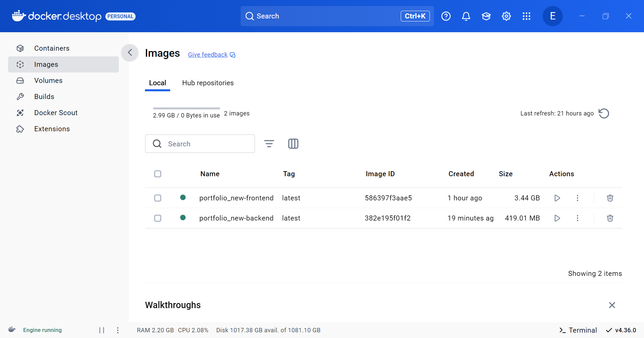Open the apps grid menu icon
The height and width of the screenshot is (338, 644).
coord(527,16)
